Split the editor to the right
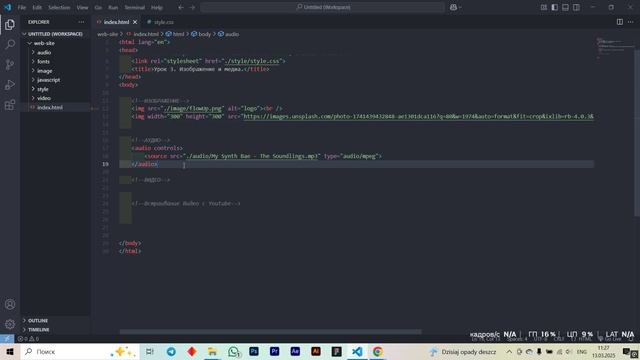 (620, 22)
